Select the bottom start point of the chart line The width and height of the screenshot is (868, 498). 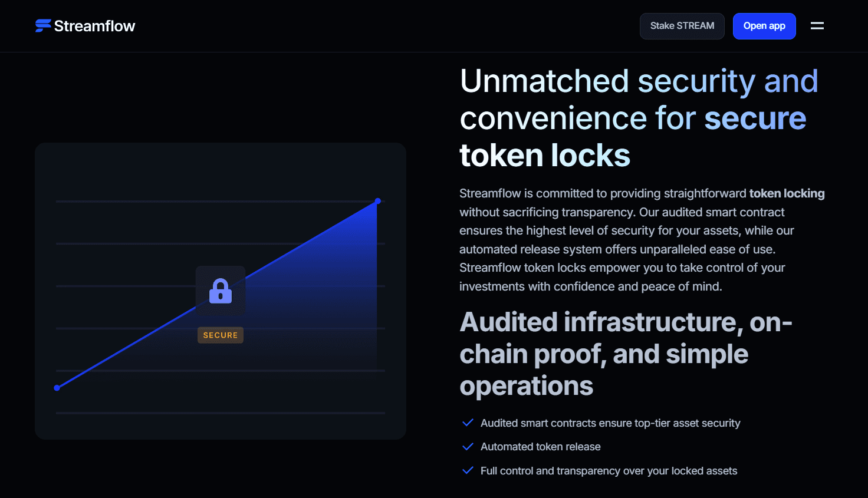click(x=57, y=388)
